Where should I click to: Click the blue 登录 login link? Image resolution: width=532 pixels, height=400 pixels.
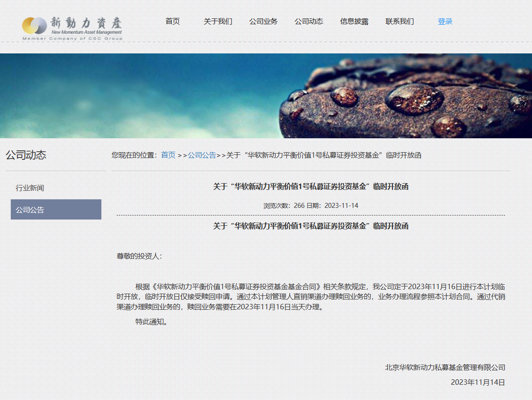click(445, 22)
